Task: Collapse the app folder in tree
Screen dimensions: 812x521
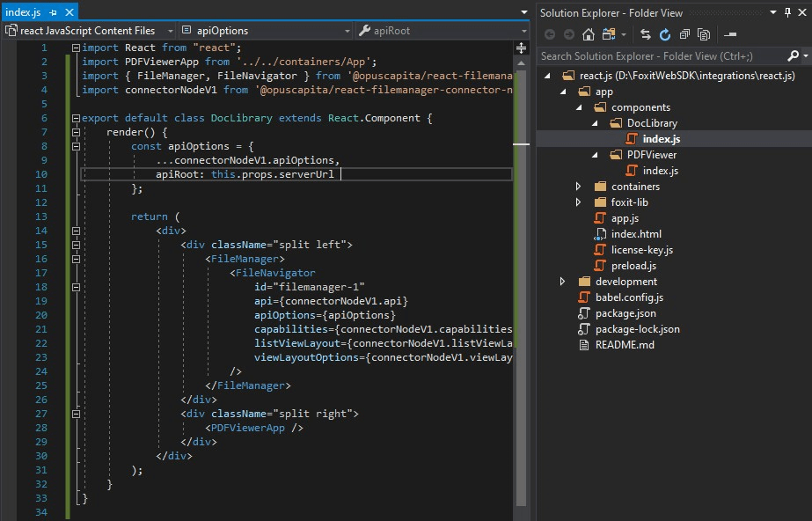Action: click(x=563, y=92)
